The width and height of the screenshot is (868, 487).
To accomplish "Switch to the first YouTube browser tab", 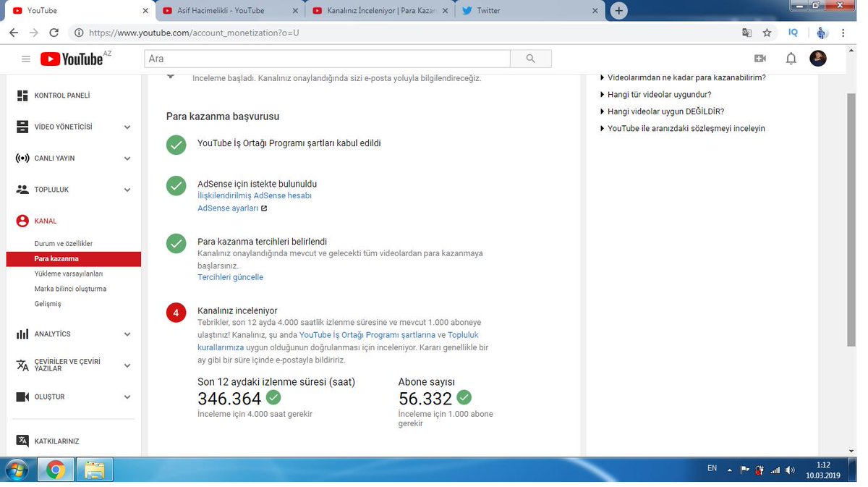I will pyautogui.click(x=78, y=11).
